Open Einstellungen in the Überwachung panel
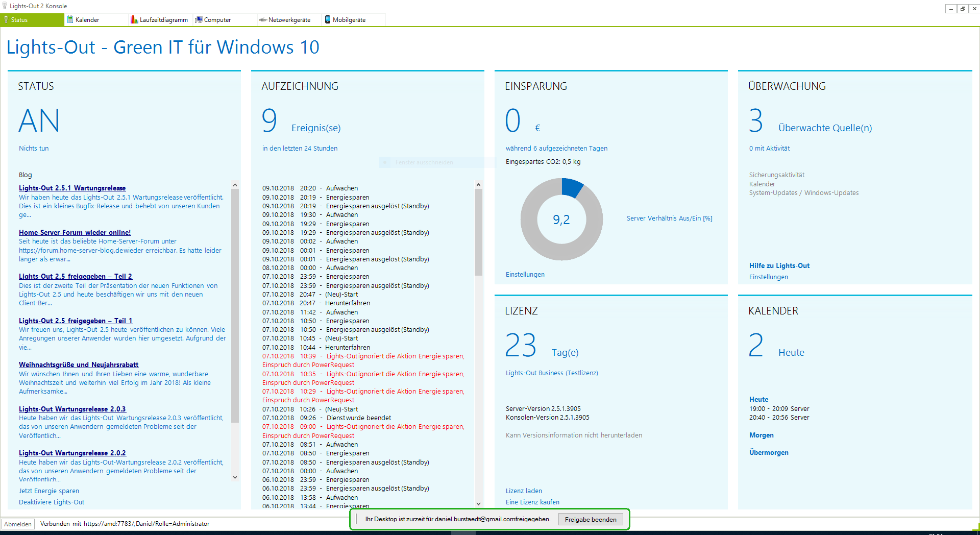This screenshot has height=535, width=980. (768, 277)
